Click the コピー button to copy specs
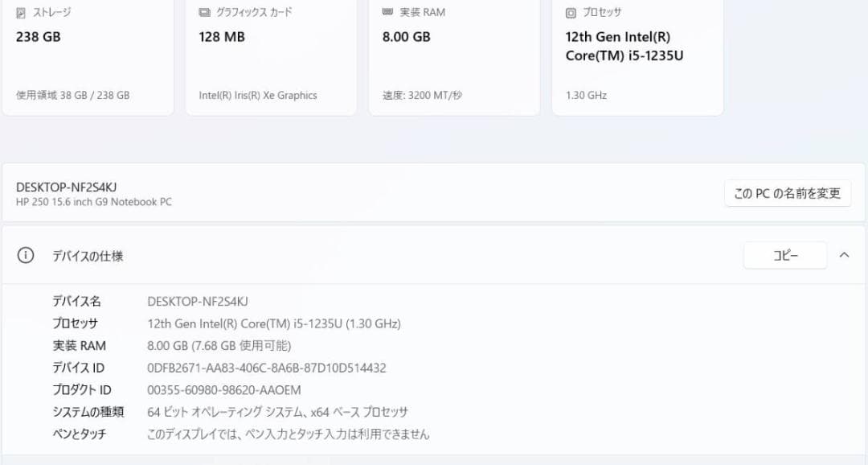 (x=785, y=254)
